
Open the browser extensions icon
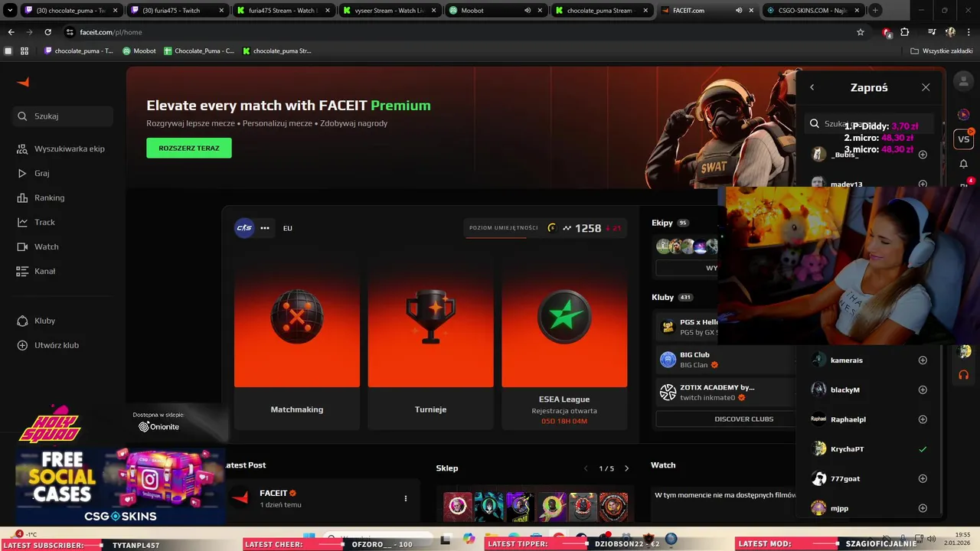905,32
